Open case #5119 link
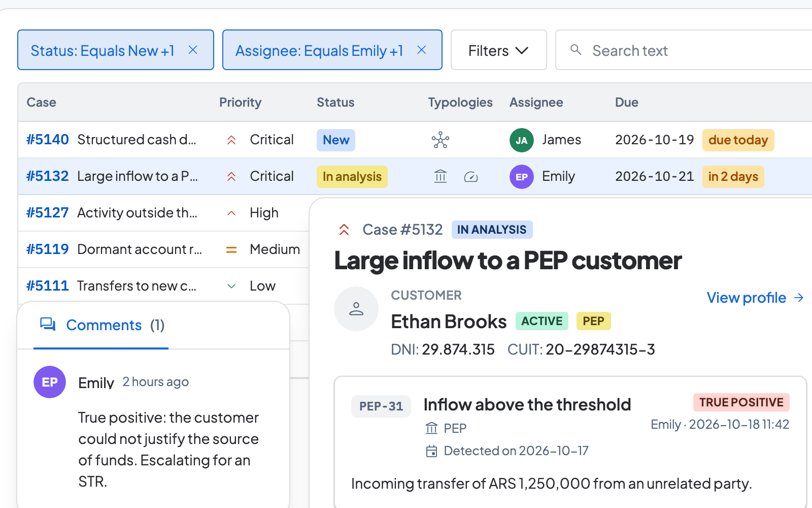Image resolution: width=812 pixels, height=508 pixels. 47,249
